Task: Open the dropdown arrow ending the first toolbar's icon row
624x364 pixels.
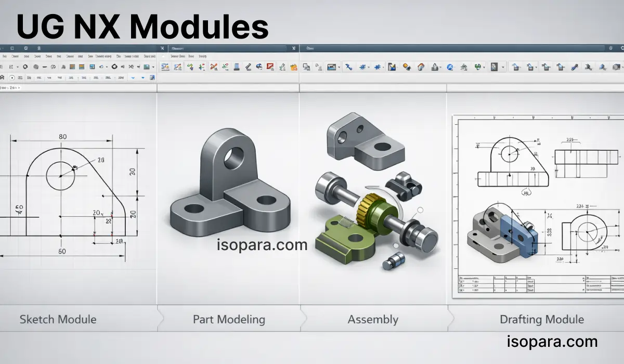Action: (153, 67)
